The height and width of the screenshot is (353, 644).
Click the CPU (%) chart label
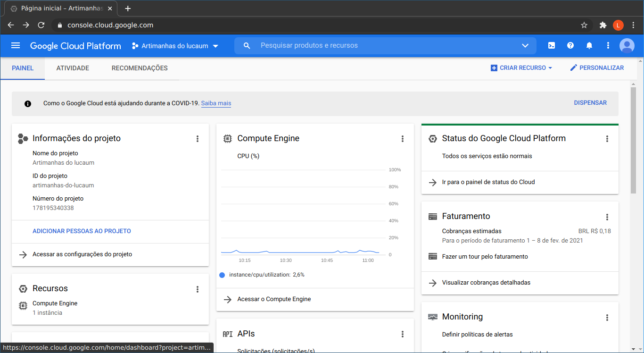coord(248,156)
